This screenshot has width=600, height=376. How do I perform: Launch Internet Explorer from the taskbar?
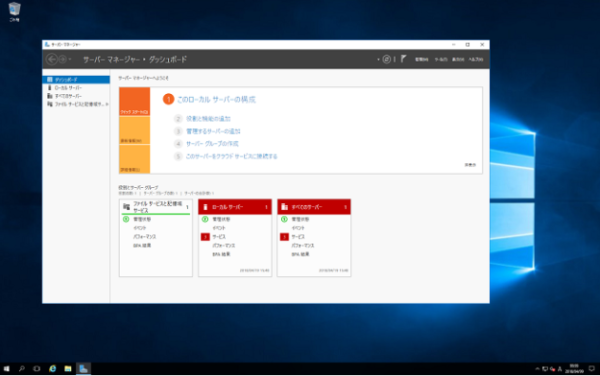[x=52, y=369]
